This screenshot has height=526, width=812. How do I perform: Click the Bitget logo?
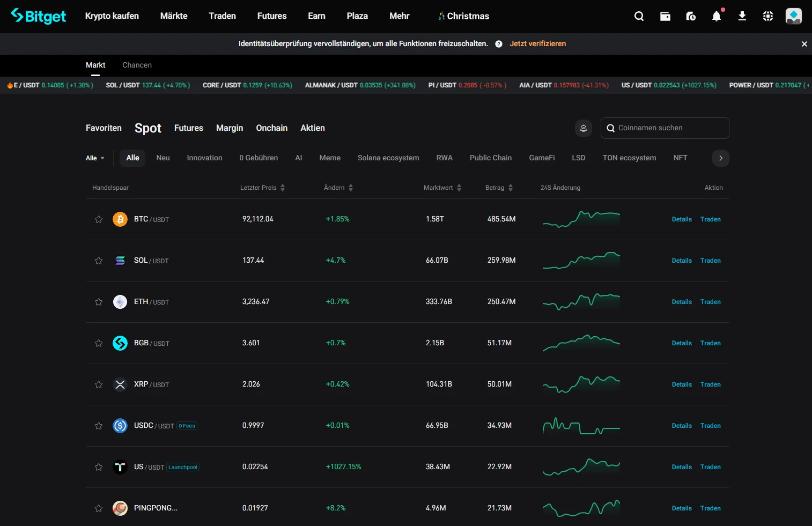(x=38, y=16)
